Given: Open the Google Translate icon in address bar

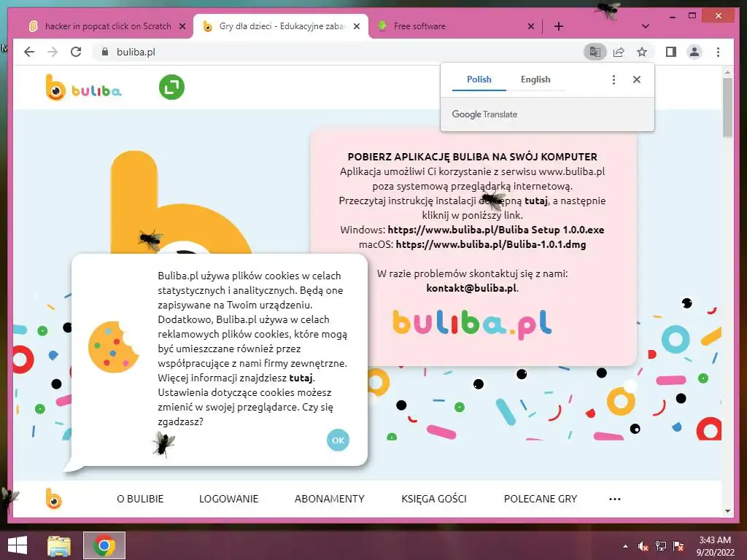Looking at the screenshot, I should (595, 52).
